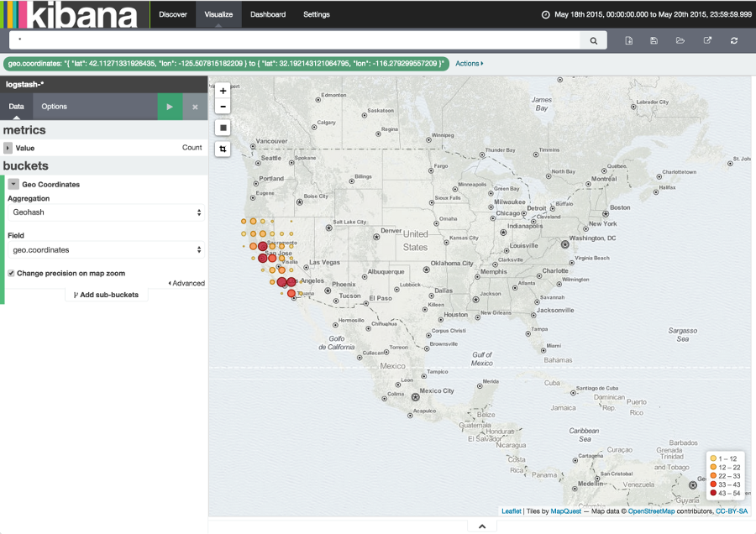Save the current visualization

(654, 39)
